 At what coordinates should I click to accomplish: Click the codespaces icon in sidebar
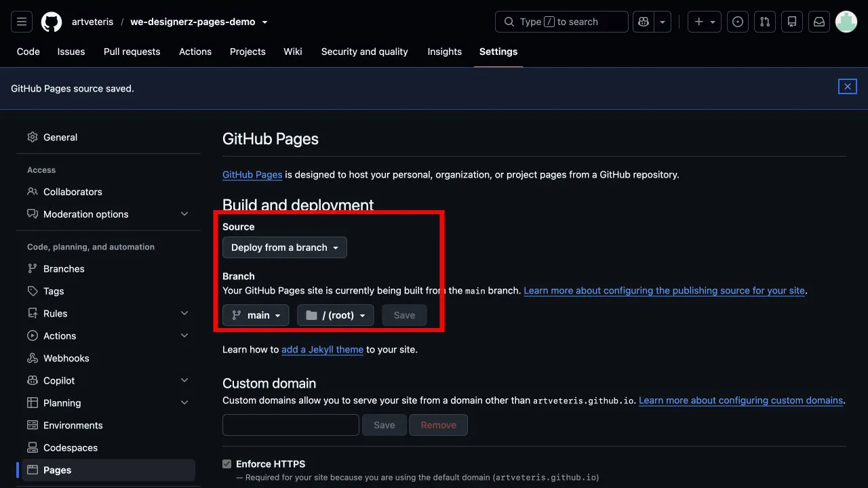tap(33, 447)
